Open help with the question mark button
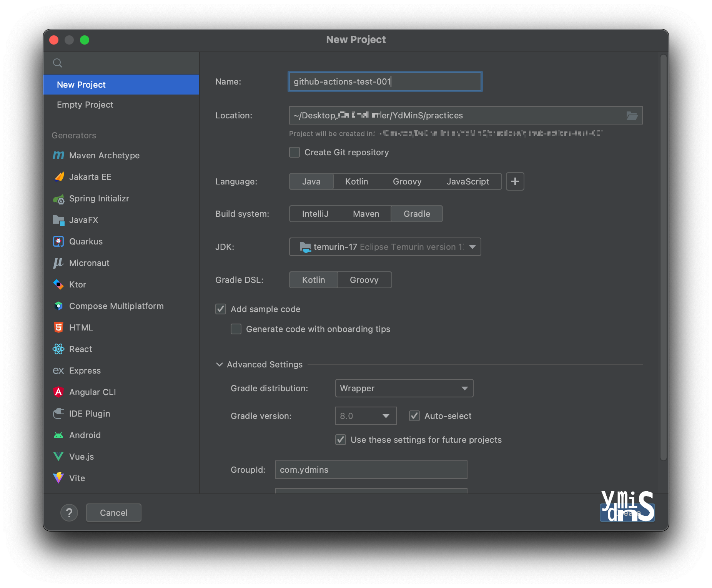 tap(69, 513)
